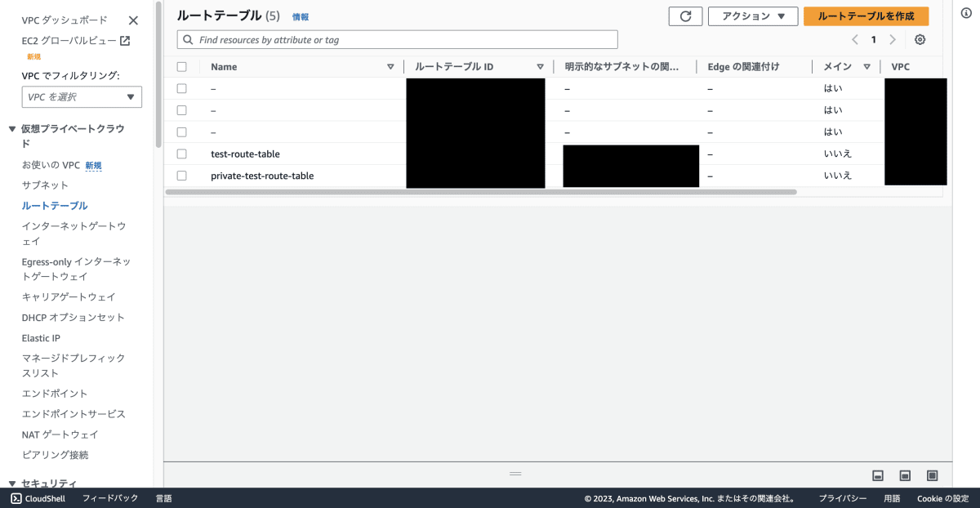The width and height of the screenshot is (980, 508).
Task: Go to previous page arrow
Action: point(855,40)
